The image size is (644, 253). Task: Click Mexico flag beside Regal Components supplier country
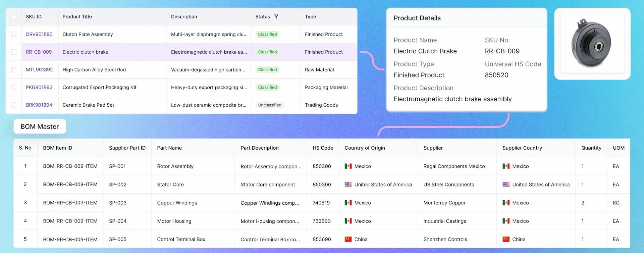tap(506, 166)
